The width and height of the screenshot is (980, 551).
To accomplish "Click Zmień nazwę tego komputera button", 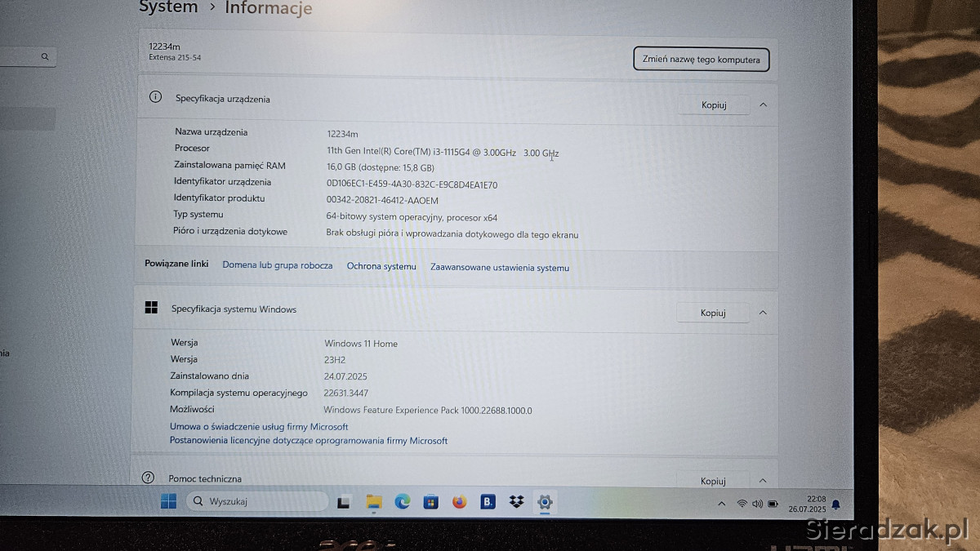I will [701, 59].
